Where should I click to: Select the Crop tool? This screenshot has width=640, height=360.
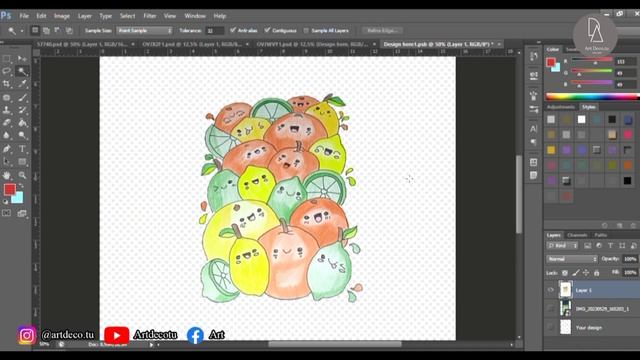click(x=7, y=84)
